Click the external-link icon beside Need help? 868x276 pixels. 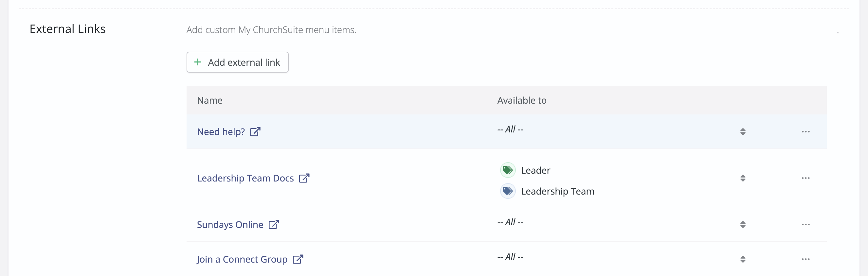[255, 131]
